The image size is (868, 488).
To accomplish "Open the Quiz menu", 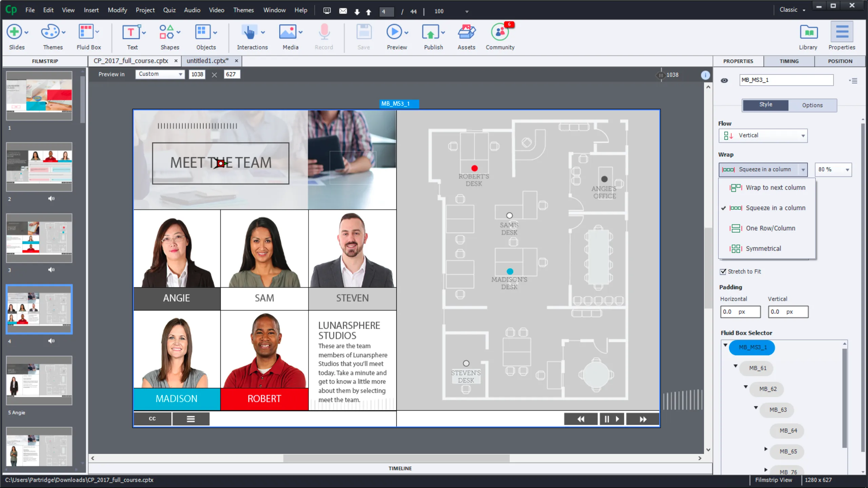I will click(x=169, y=10).
